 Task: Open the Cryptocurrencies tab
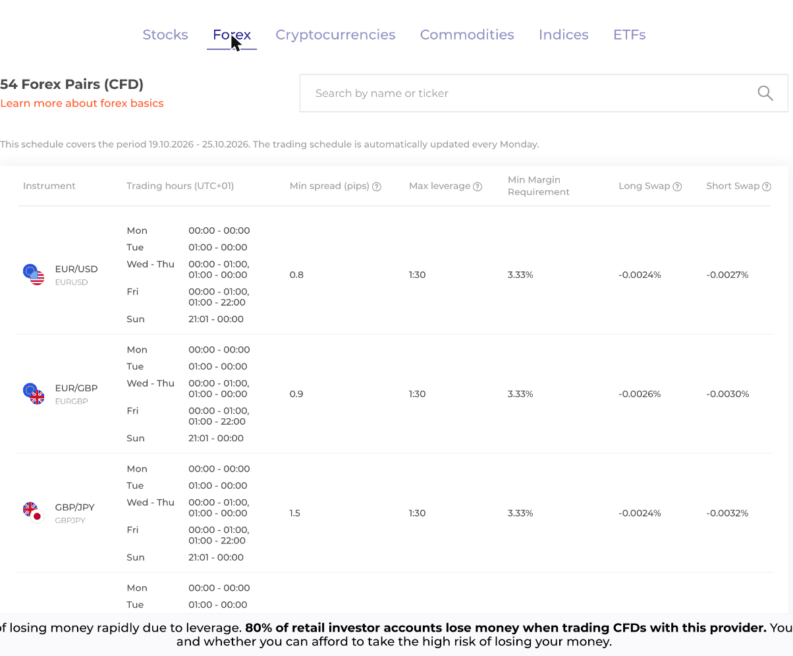(335, 34)
